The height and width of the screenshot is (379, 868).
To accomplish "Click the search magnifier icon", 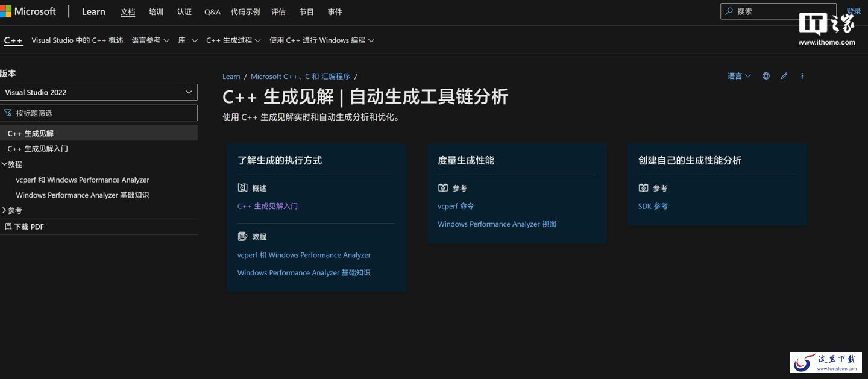I will click(x=729, y=11).
